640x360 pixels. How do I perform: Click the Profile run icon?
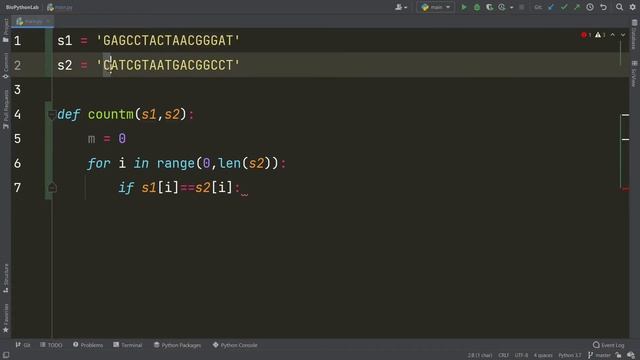pyautogui.click(x=502, y=7)
